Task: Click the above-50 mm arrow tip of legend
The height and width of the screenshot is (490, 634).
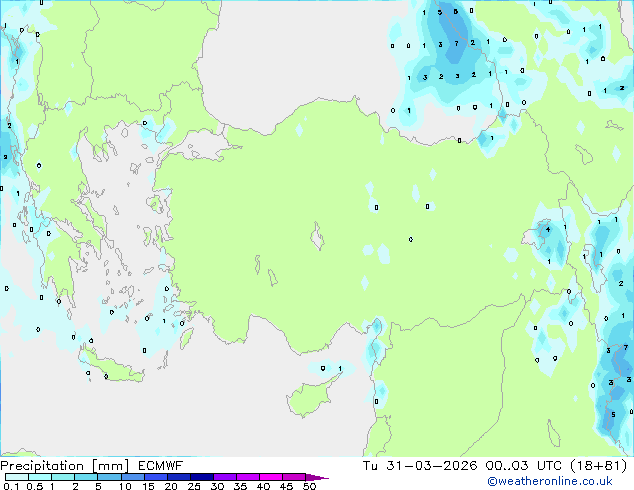Action: click(x=317, y=478)
